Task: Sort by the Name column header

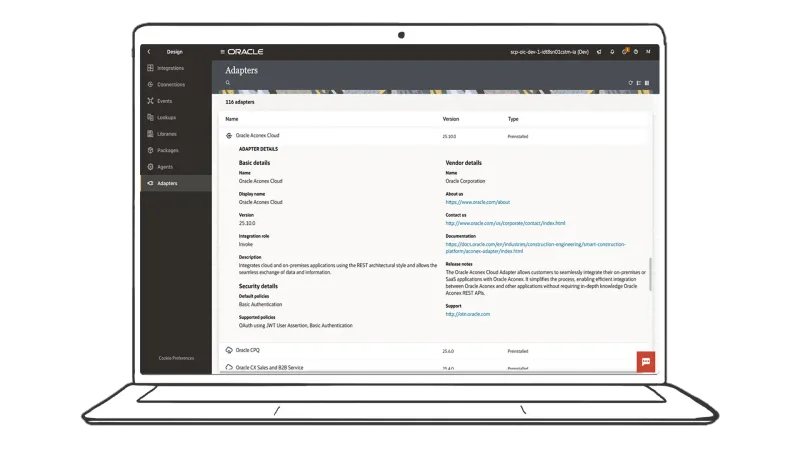Action: click(232, 119)
